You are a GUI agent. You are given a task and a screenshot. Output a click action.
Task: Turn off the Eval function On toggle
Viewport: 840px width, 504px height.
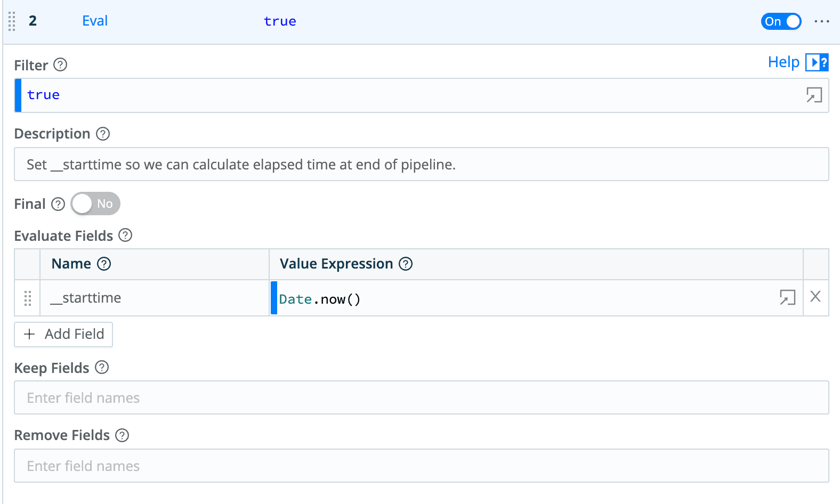[781, 21]
